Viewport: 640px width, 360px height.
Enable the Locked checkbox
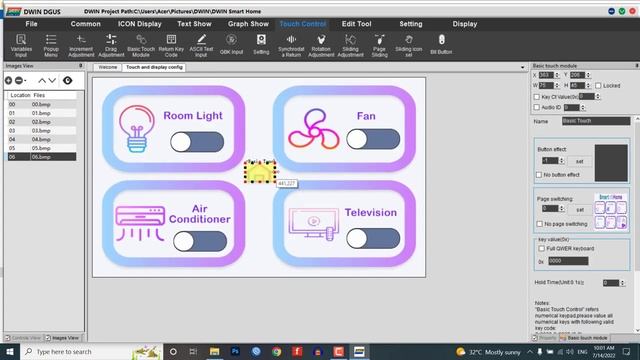[x=598, y=86]
